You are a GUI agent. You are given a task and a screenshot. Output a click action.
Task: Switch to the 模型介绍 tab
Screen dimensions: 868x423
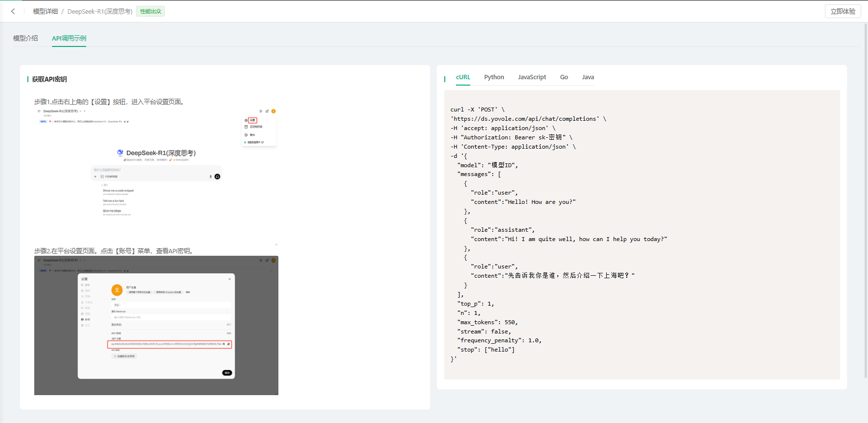25,38
